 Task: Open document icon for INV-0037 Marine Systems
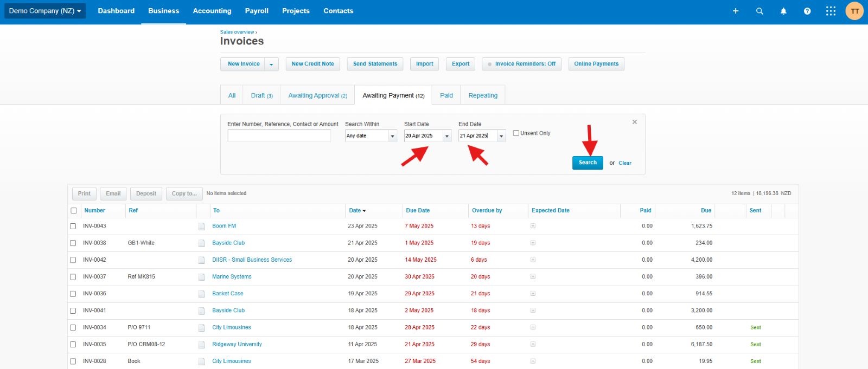click(201, 277)
